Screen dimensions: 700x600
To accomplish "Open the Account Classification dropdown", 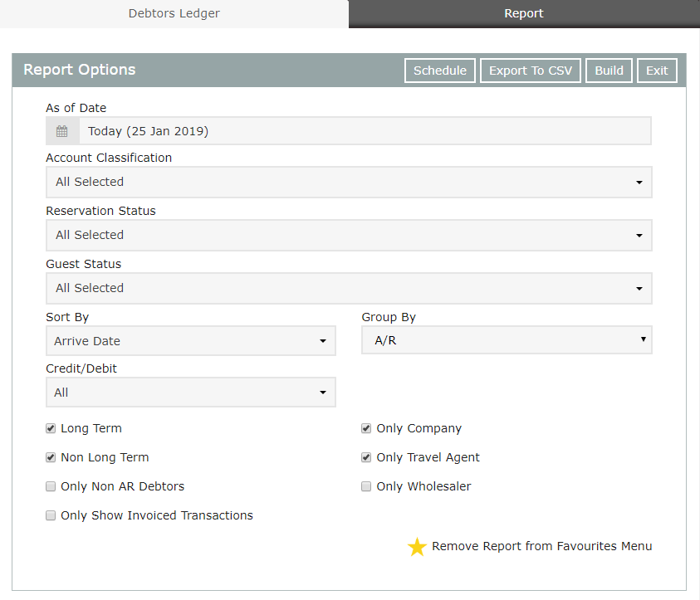I will (x=349, y=182).
